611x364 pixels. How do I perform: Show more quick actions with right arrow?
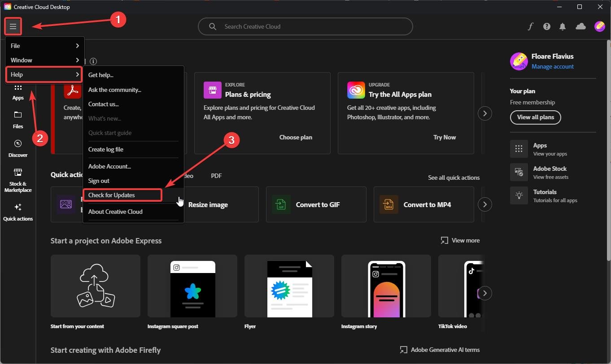pyautogui.click(x=484, y=204)
